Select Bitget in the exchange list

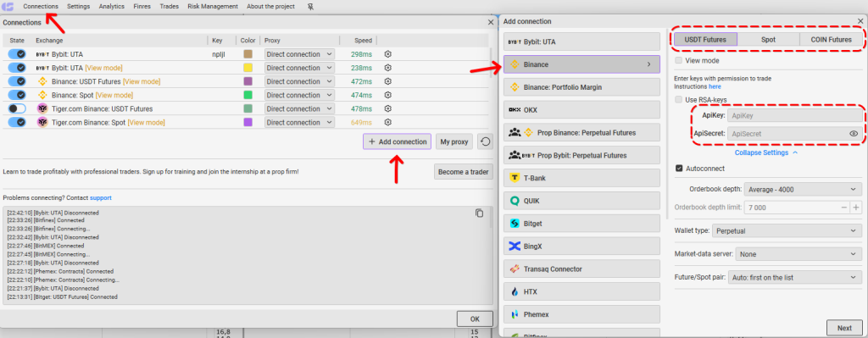click(581, 224)
